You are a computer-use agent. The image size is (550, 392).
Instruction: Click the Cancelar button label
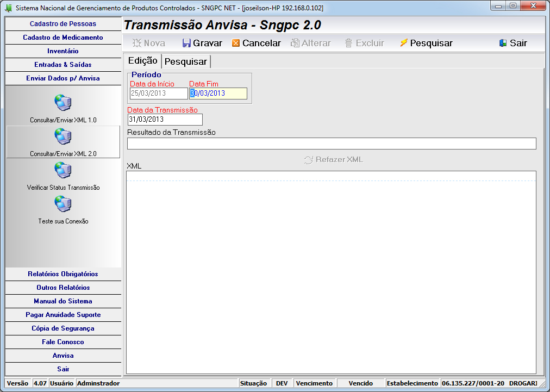pos(261,43)
